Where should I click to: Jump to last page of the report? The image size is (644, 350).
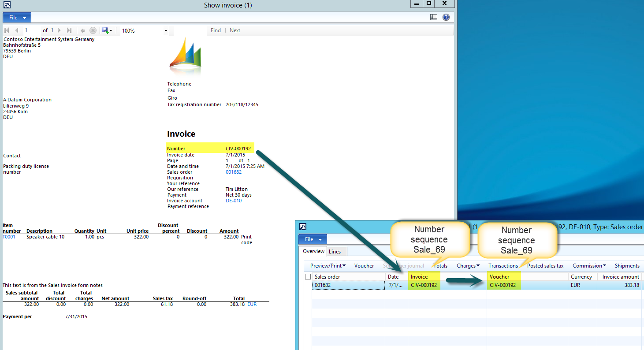tap(69, 30)
